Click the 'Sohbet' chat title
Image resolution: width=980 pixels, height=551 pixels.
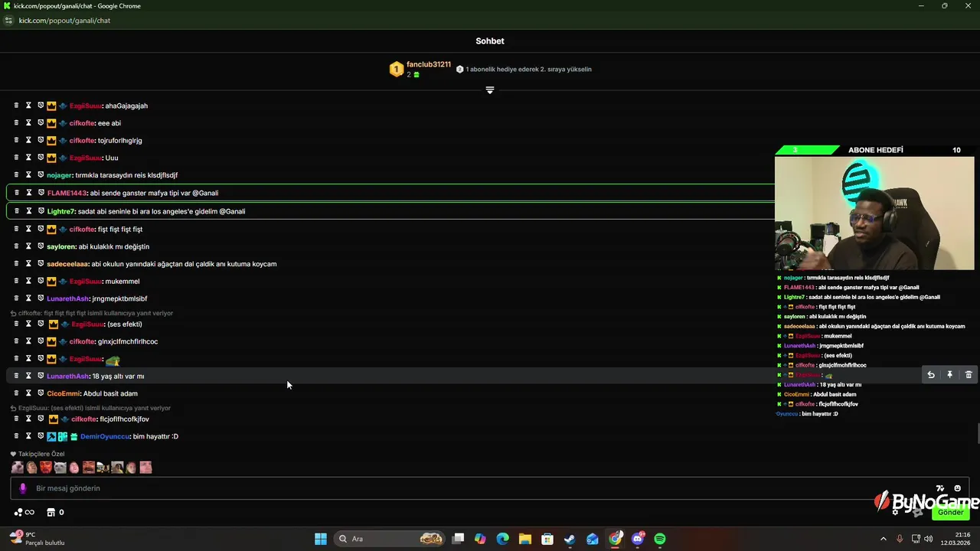490,41
